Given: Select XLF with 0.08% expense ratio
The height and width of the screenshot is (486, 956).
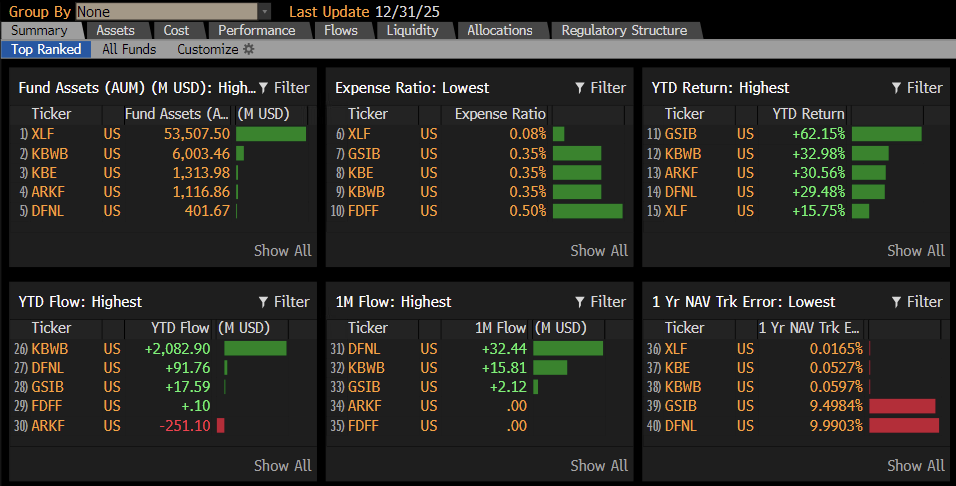Looking at the screenshot, I should click(x=359, y=134).
